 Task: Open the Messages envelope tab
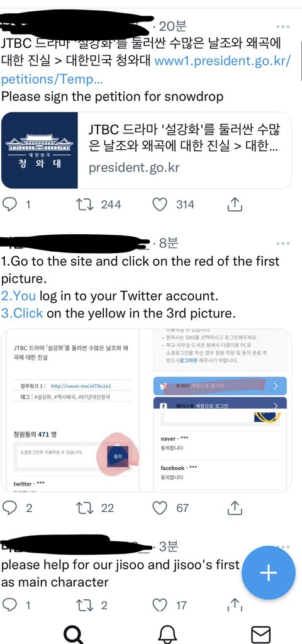[x=260, y=635]
